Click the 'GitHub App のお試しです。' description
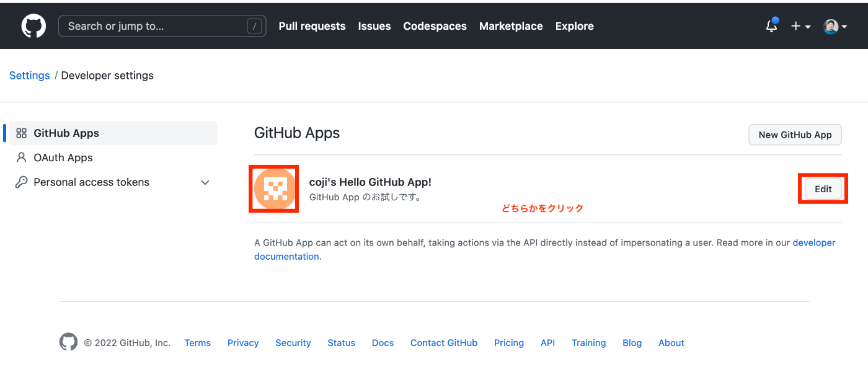This screenshot has height=377, width=868. point(365,198)
